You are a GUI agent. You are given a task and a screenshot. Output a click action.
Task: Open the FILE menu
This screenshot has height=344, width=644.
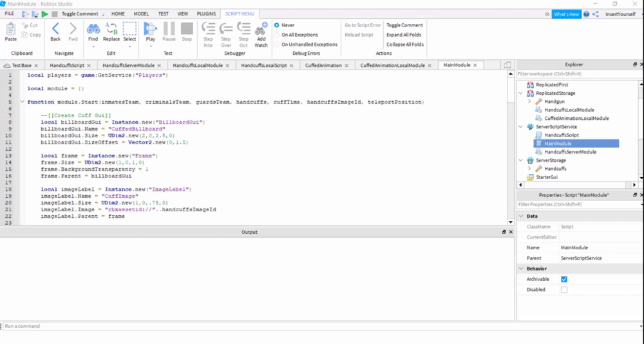(10, 14)
